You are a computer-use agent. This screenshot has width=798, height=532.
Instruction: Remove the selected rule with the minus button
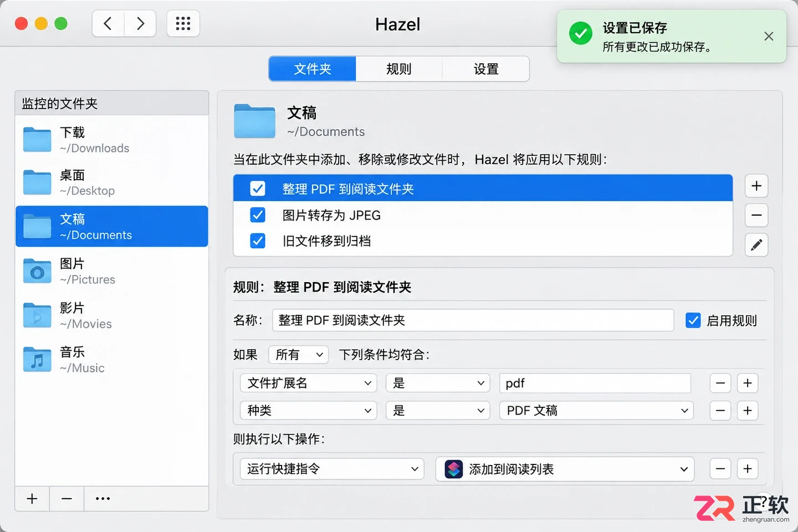click(x=756, y=215)
